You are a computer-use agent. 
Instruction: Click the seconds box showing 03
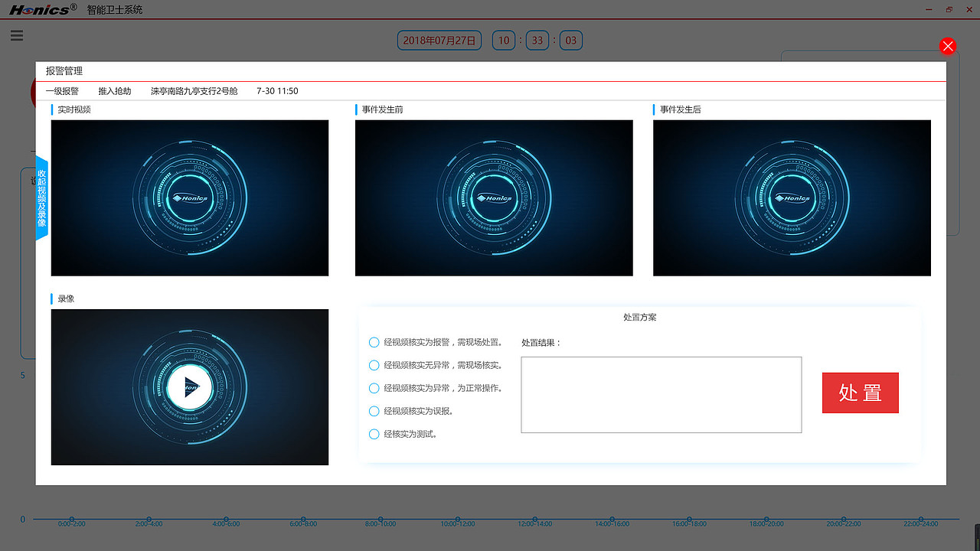click(x=571, y=41)
